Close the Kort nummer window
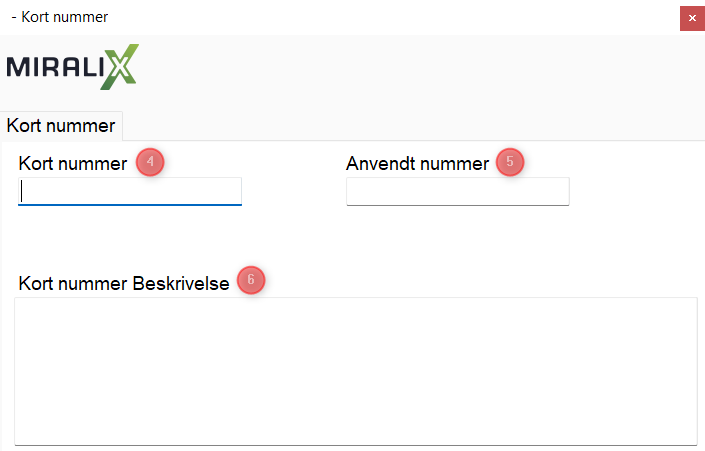Viewport: 705px width, 451px height. click(691, 18)
